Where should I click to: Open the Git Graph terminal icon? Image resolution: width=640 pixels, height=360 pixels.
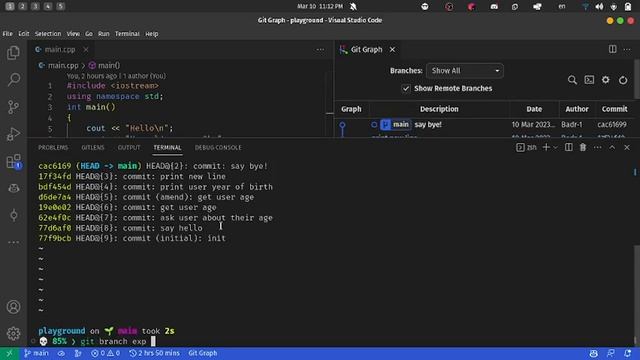589,80
